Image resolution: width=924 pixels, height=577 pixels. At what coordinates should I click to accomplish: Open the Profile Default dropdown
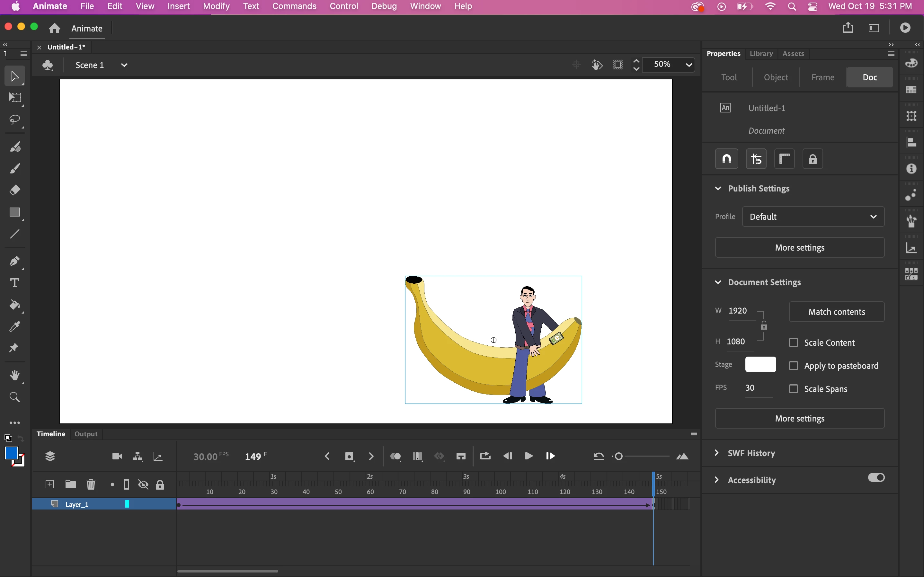813,217
